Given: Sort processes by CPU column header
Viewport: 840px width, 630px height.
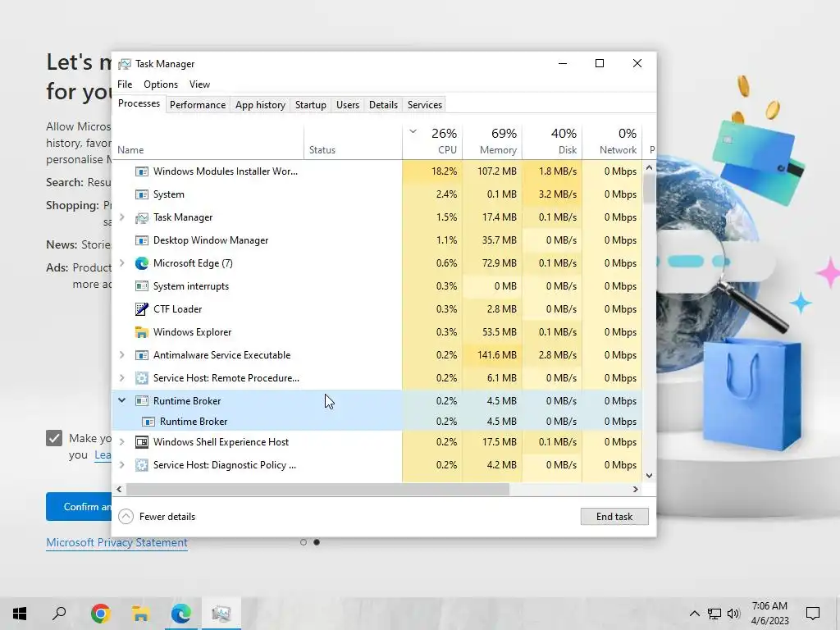Looking at the screenshot, I should [432, 142].
